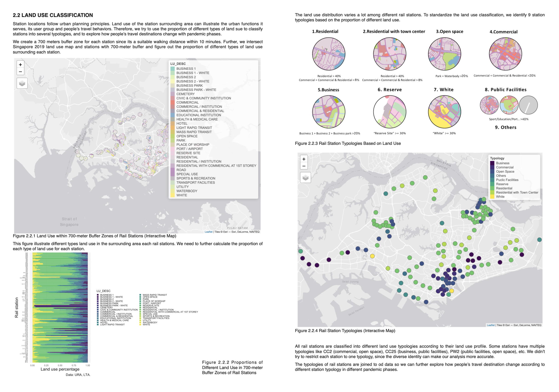
Task: Select the Reserve typology circle image
Action: point(390,112)
